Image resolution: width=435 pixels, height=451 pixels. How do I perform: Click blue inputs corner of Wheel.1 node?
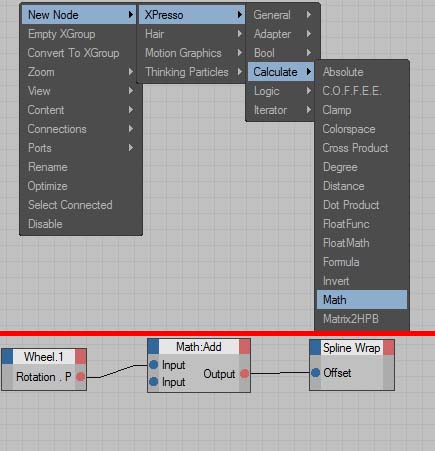pyautogui.click(x=7, y=357)
